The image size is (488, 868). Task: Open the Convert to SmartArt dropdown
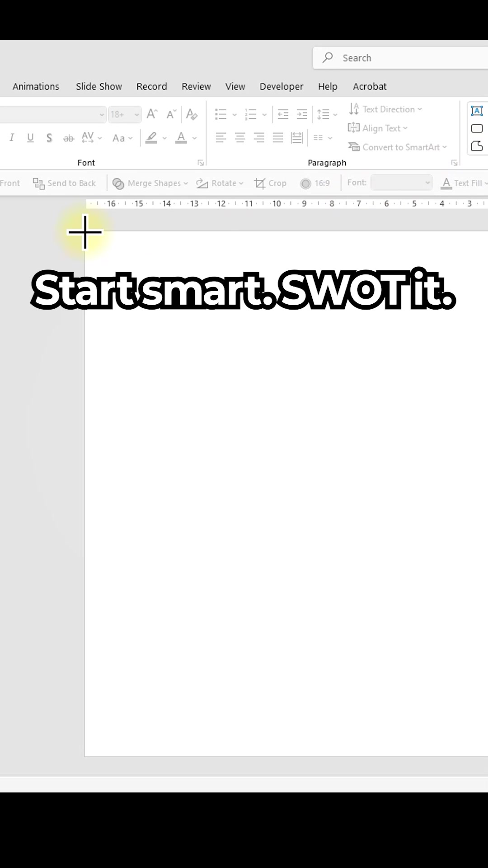click(398, 147)
